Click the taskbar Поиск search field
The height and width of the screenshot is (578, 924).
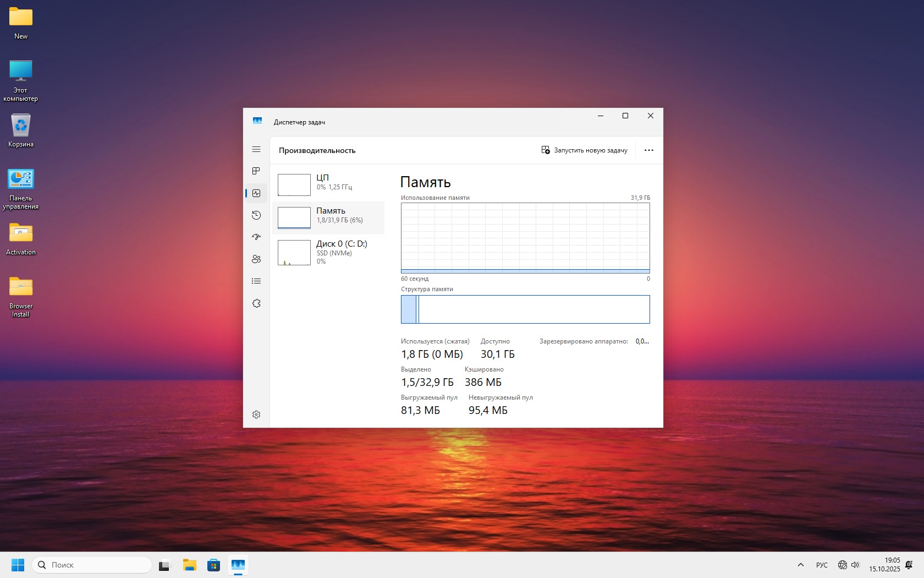click(91, 565)
